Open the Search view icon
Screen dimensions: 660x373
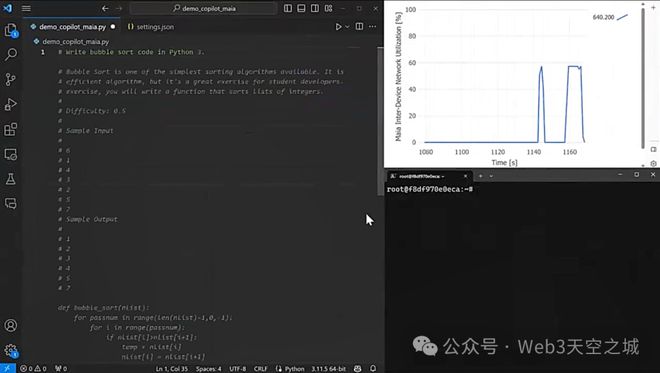11,54
